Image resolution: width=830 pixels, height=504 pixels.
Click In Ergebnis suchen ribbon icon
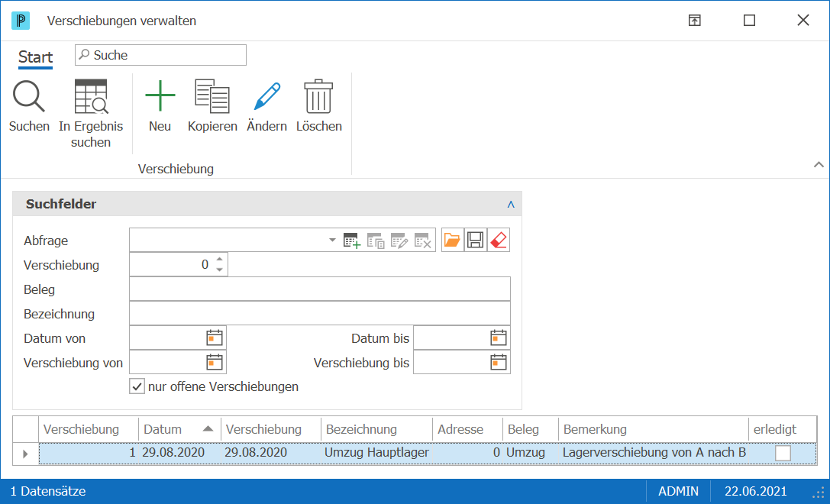click(91, 96)
